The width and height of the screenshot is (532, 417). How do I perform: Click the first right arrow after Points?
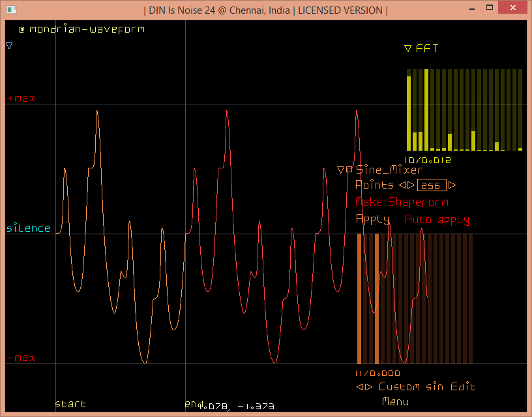[411, 185]
